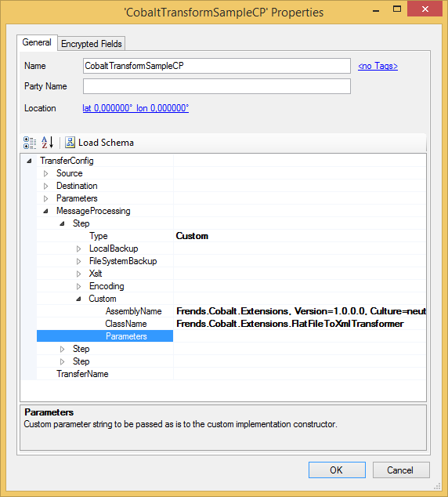Expand the Source node

(x=45, y=173)
